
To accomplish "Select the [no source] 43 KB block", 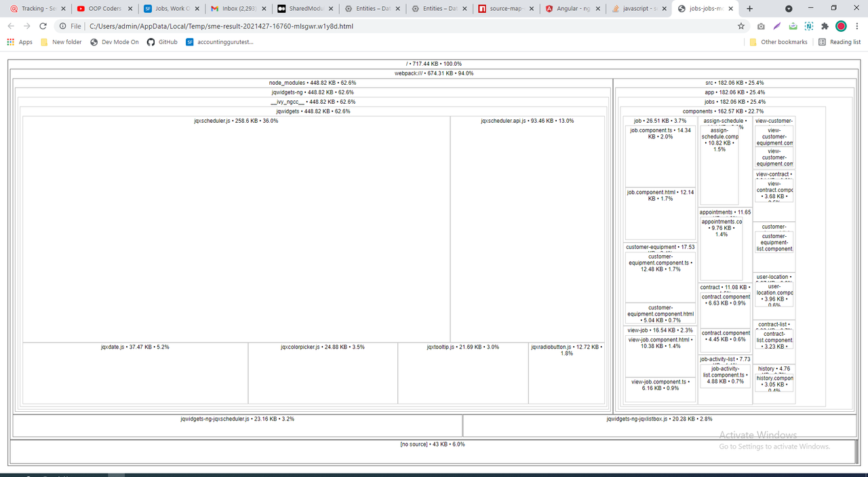I will [x=433, y=451].
